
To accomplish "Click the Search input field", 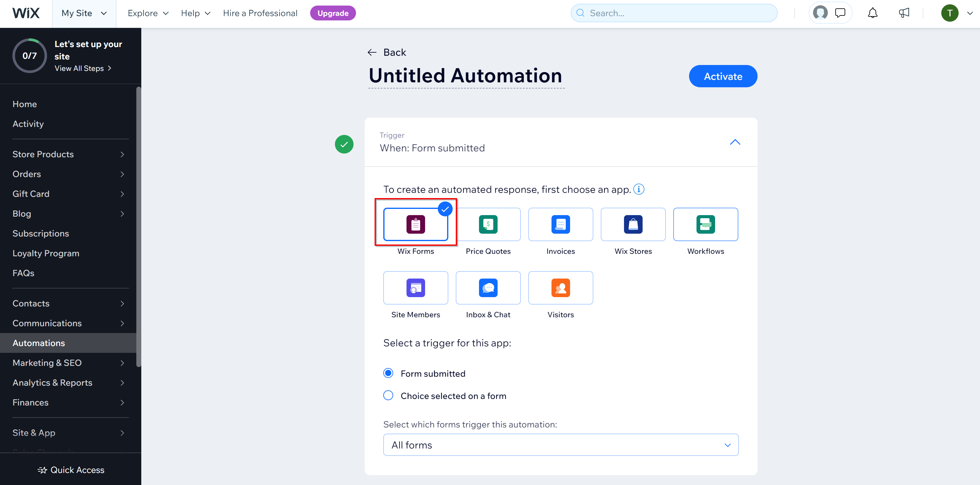I will (x=674, y=12).
